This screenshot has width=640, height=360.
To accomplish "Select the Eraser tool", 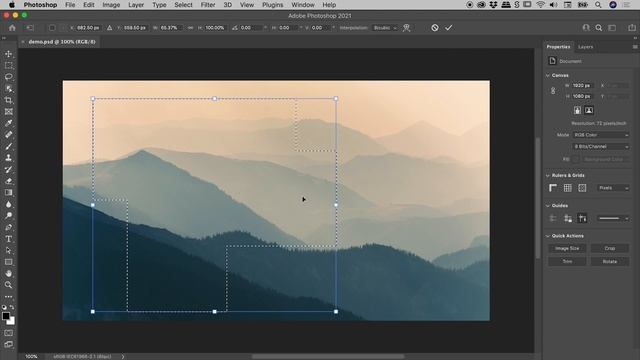I will [9, 181].
